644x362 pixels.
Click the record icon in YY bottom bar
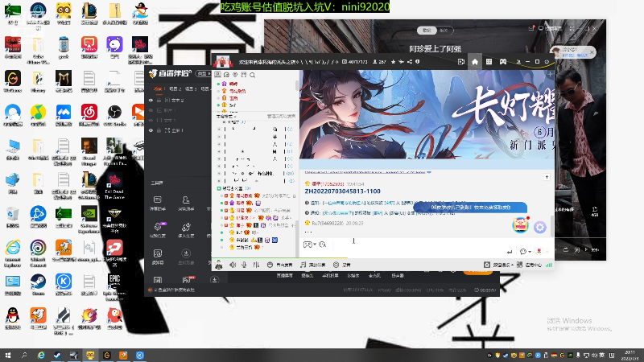click(336, 265)
